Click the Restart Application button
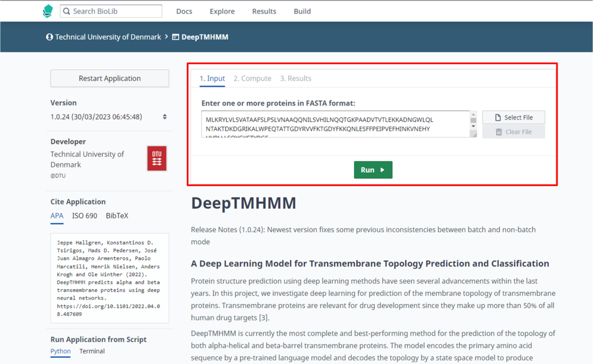This screenshot has height=364, width=593. tap(110, 78)
